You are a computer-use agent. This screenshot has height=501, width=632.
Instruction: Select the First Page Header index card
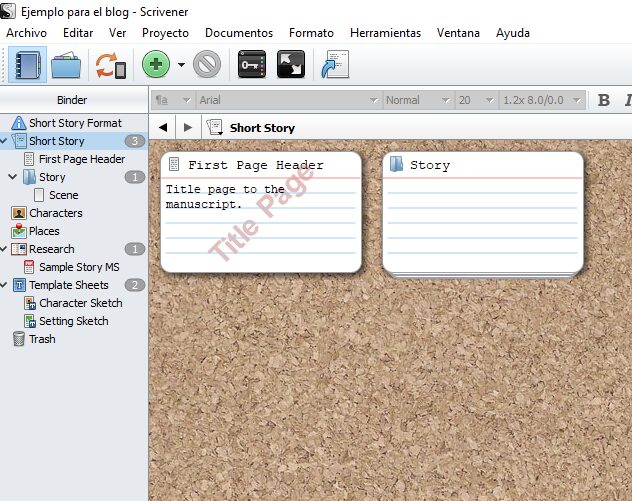tap(261, 212)
